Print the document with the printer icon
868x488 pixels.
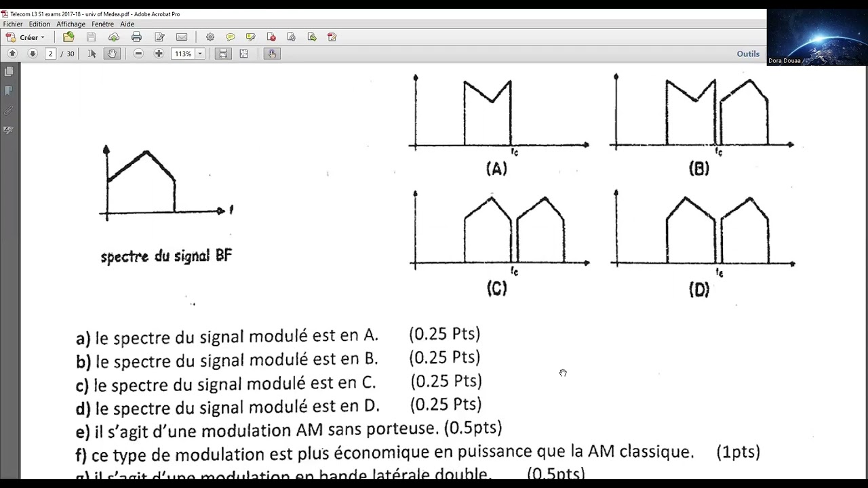click(x=136, y=37)
